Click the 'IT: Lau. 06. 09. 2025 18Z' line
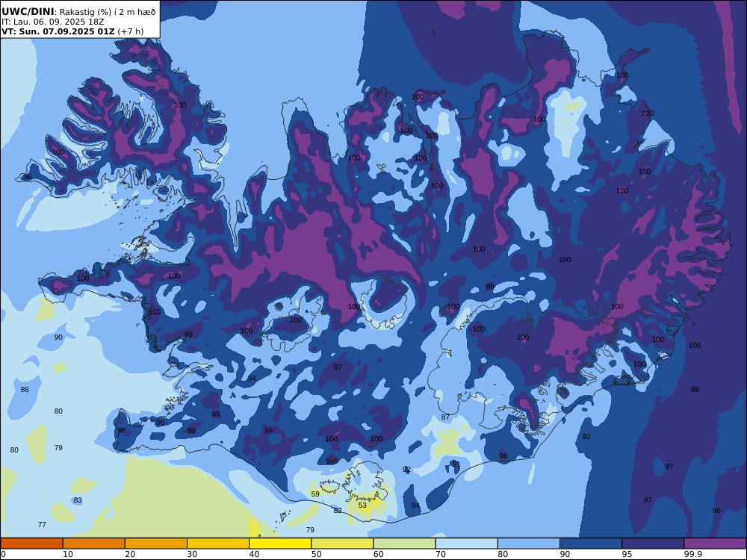 pos(53,22)
